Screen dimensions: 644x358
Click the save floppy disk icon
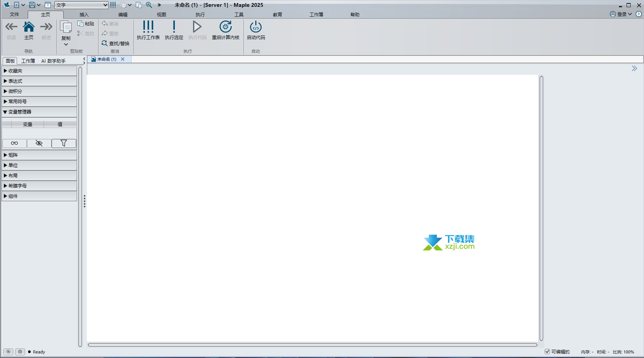coord(32,5)
